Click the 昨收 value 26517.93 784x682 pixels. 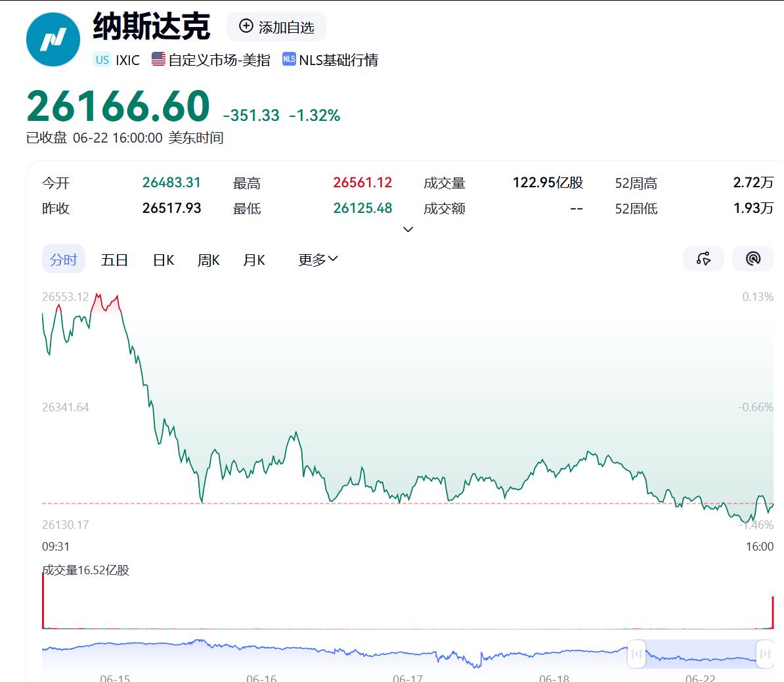[171, 208]
